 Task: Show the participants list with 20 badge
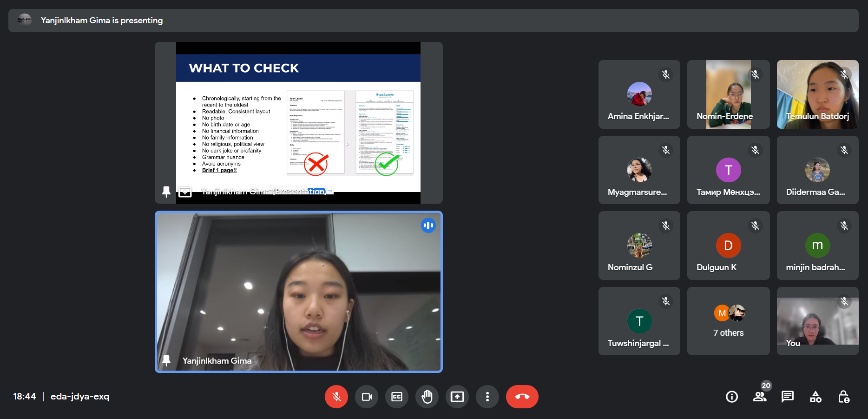pos(760,396)
